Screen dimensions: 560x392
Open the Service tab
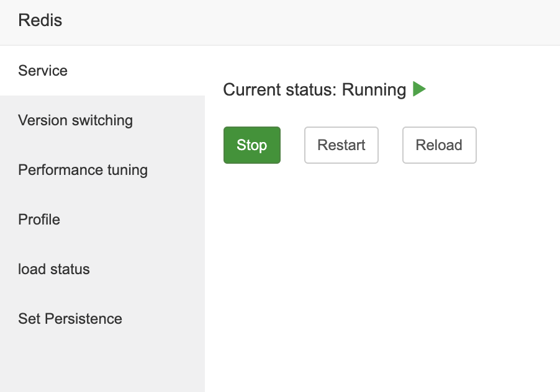point(43,71)
